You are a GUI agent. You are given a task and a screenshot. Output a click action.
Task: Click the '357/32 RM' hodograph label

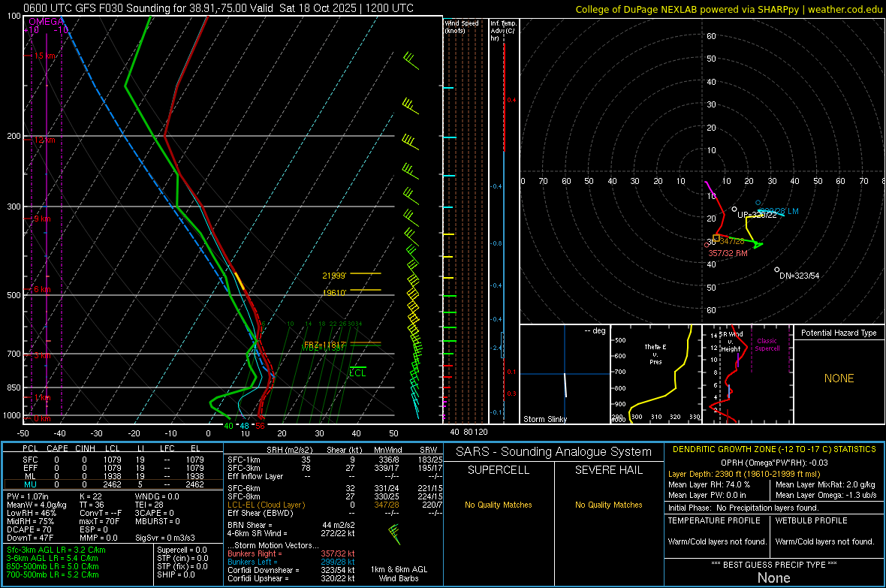728,253
